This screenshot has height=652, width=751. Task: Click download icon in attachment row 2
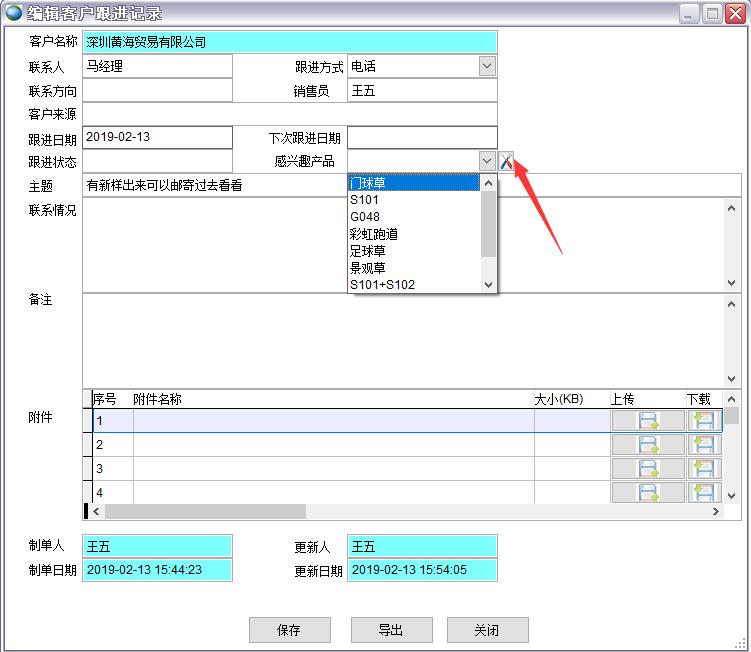click(x=704, y=445)
